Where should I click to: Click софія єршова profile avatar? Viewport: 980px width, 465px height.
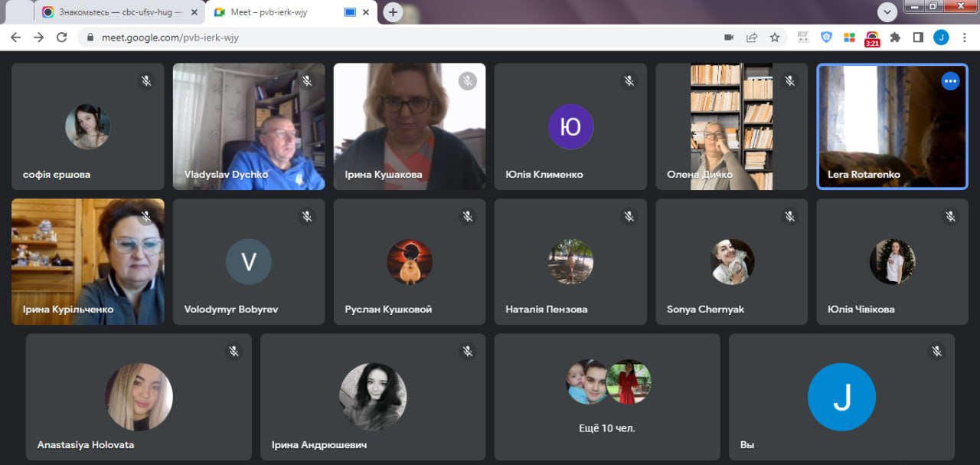(x=87, y=126)
